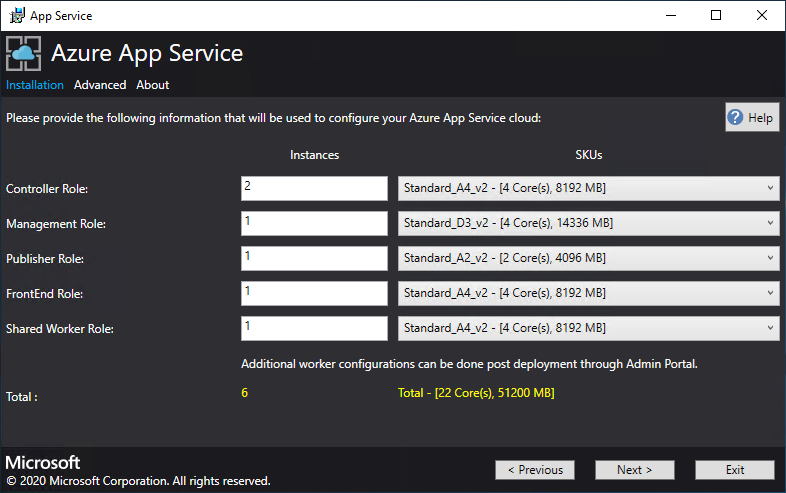The height and width of the screenshot is (493, 786).
Task: Open the FrontEnd Role SKU dropdown
Action: pyautogui.click(x=588, y=293)
